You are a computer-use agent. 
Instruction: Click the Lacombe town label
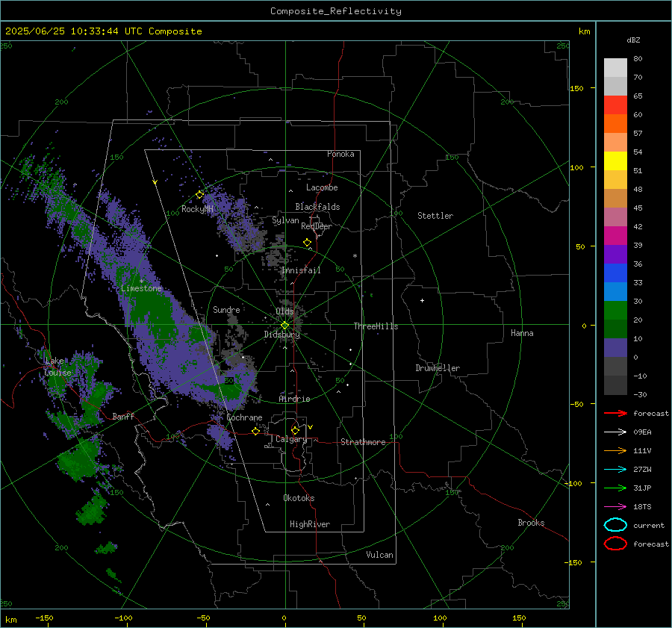[x=322, y=187]
